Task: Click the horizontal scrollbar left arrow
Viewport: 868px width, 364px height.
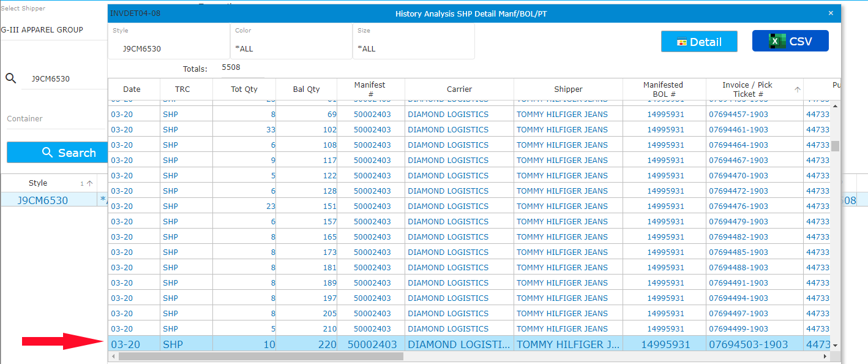Action: (113, 356)
